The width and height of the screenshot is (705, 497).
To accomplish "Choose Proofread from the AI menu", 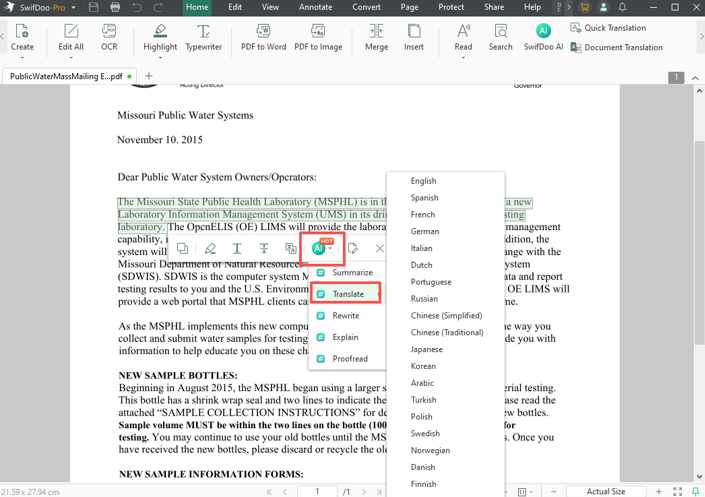I will (347, 359).
